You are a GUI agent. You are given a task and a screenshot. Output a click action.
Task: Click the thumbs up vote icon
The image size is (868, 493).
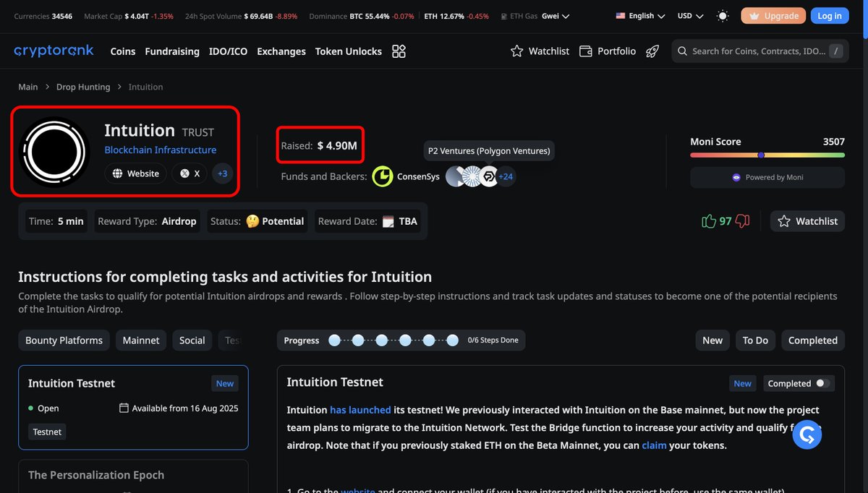[709, 221]
